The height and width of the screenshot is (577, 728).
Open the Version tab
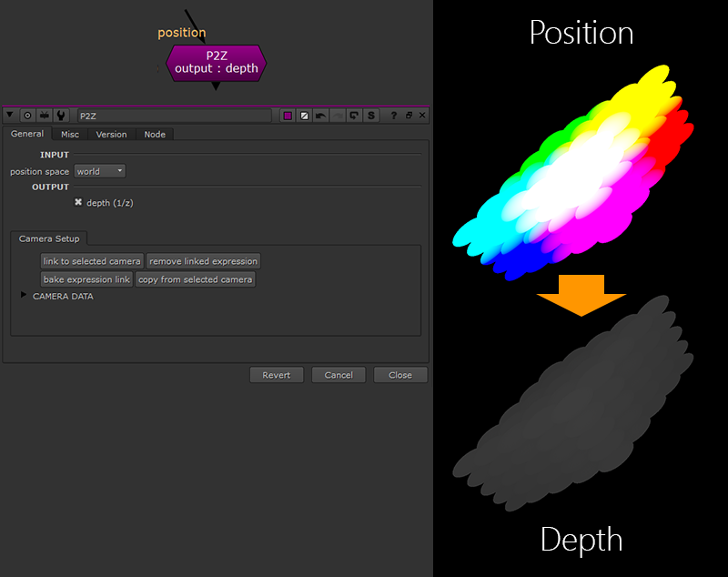[111, 134]
